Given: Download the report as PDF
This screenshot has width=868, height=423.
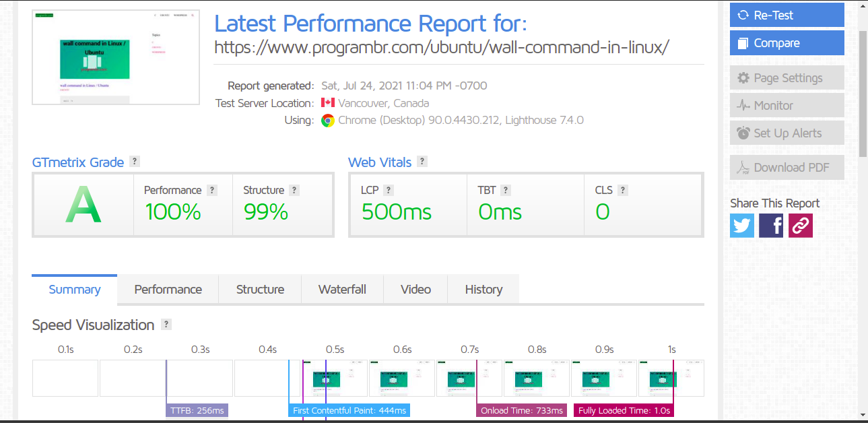Looking at the screenshot, I should pyautogui.click(x=787, y=167).
